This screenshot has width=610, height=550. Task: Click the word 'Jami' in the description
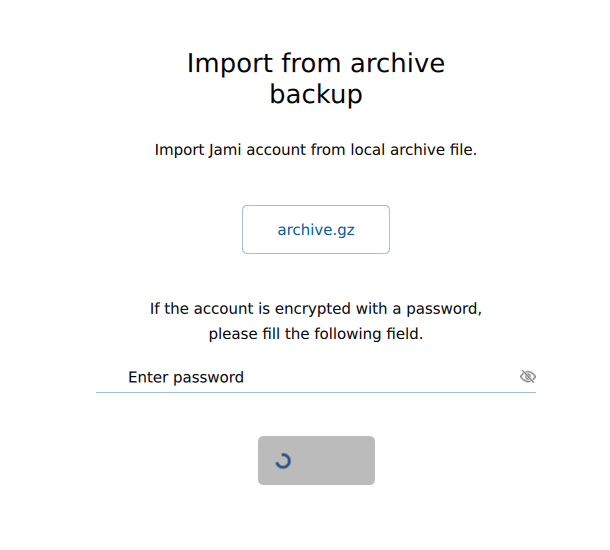tap(225, 150)
